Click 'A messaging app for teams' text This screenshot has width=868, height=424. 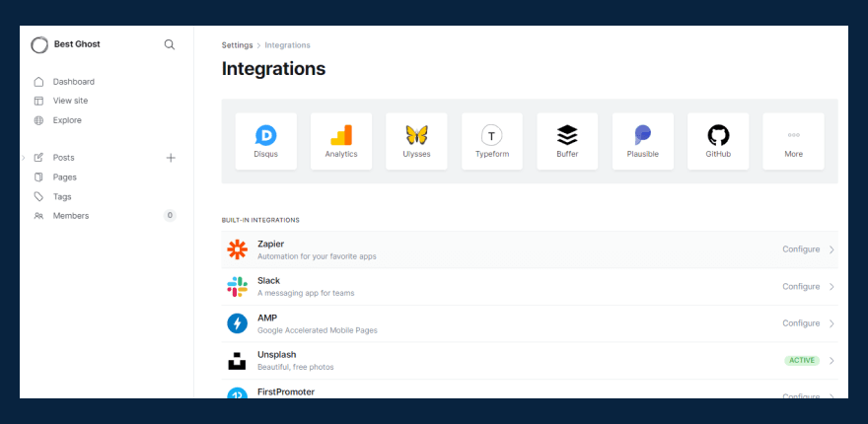(306, 294)
